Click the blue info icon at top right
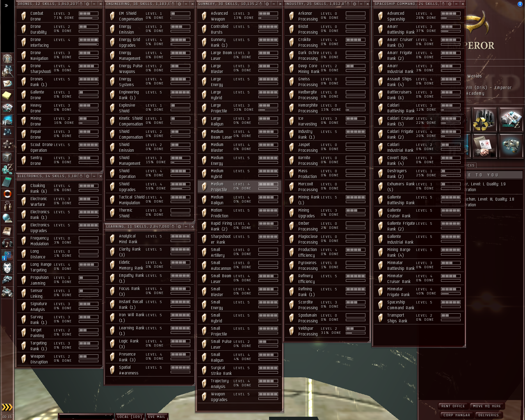 point(520,4)
